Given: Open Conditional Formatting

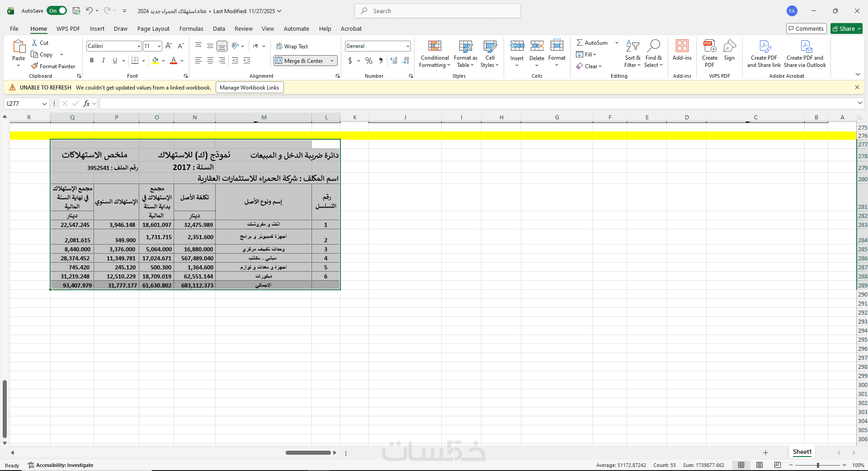Looking at the screenshot, I should tap(434, 54).
